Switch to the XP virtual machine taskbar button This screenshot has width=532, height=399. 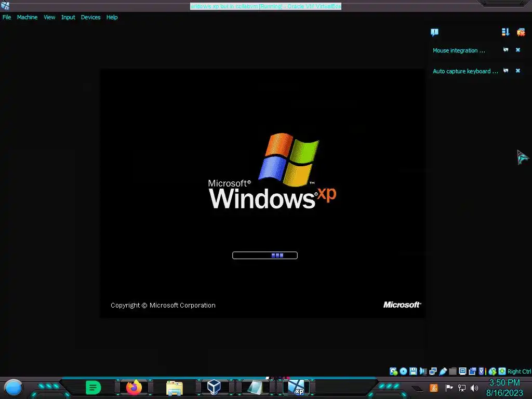(296, 388)
